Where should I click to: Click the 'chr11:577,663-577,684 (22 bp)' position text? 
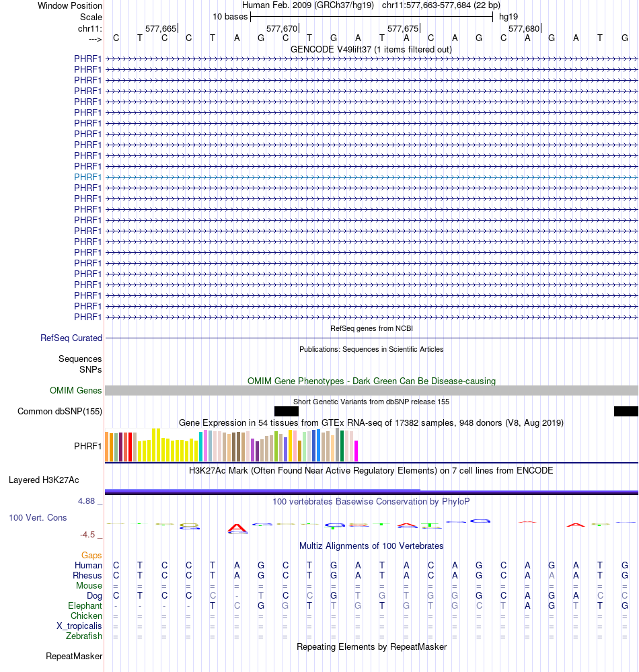[x=441, y=5]
